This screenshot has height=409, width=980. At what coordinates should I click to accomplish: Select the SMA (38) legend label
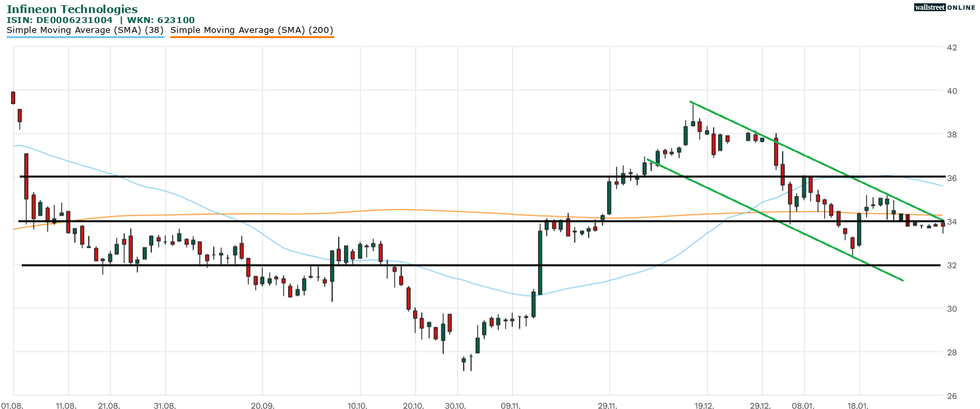pyautogui.click(x=85, y=30)
